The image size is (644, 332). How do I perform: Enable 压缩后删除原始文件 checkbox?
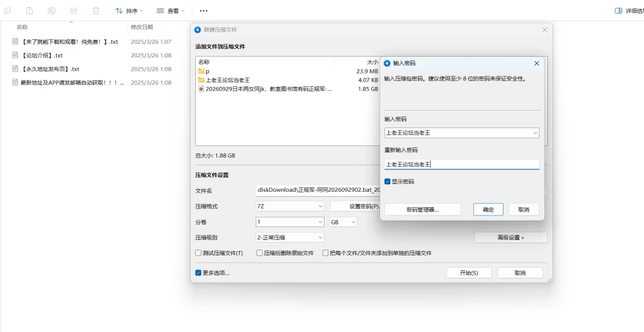pos(260,254)
